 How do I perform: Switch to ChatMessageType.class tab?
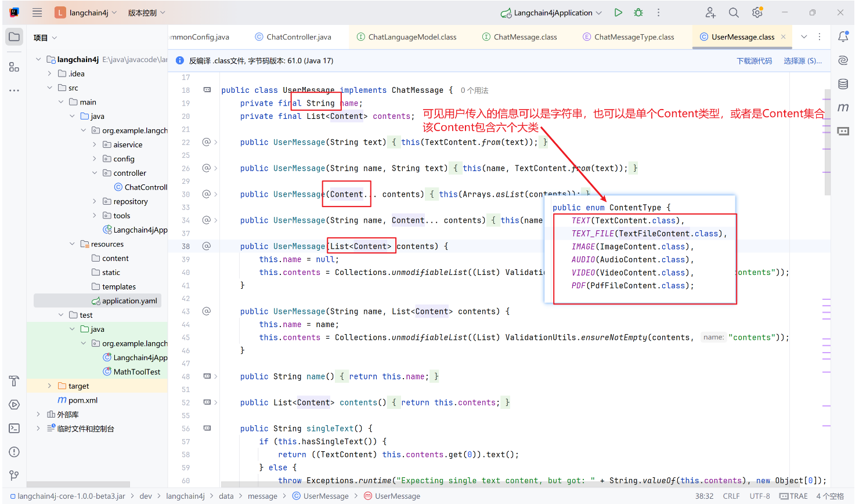(x=629, y=37)
